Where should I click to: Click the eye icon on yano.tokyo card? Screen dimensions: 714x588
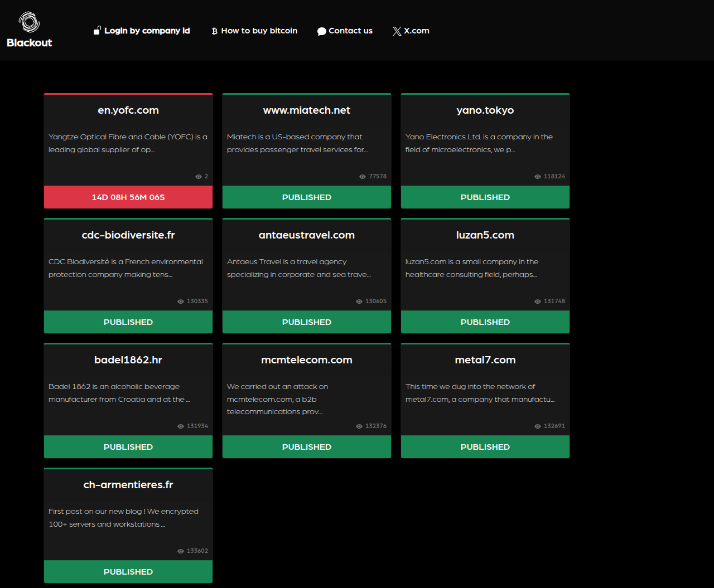point(537,177)
